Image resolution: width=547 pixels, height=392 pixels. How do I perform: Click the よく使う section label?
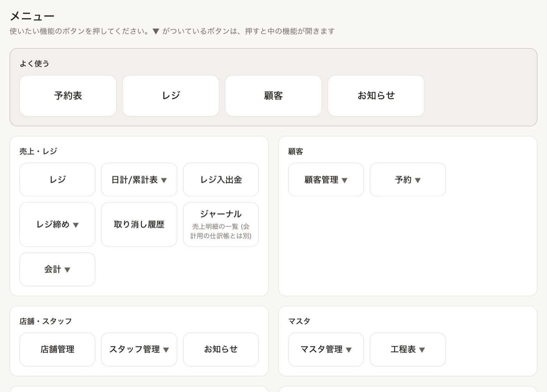(x=34, y=64)
